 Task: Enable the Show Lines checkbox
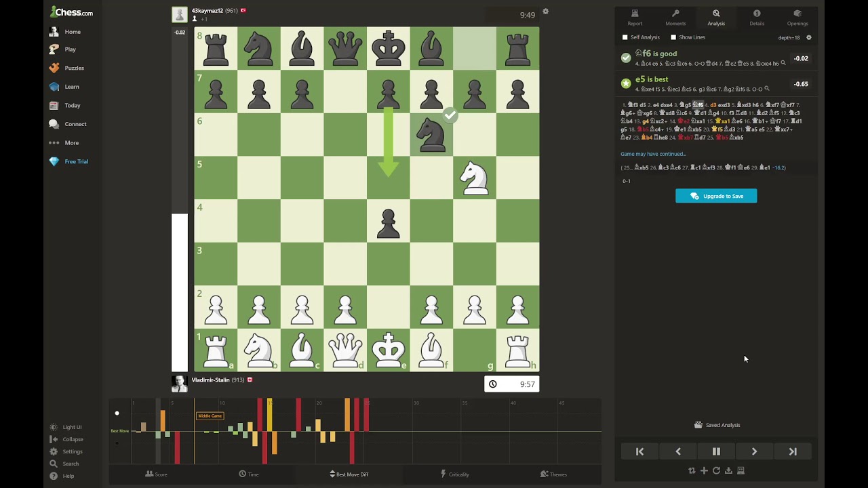pos(673,37)
